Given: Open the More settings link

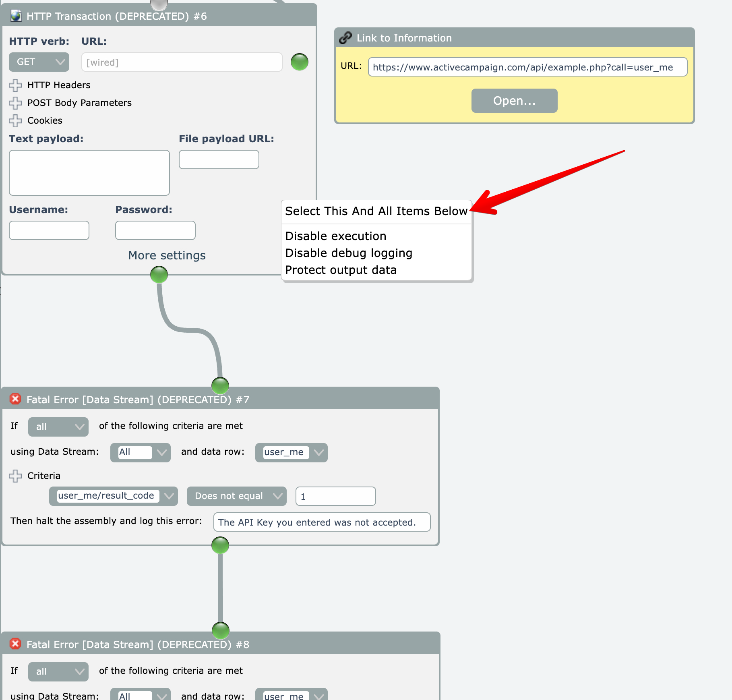Looking at the screenshot, I should (x=167, y=255).
